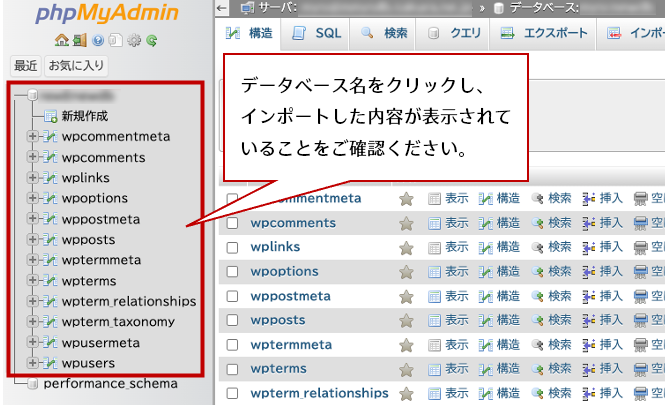Viewport: 668px width, 405px height.
Task: Tick the checkbox for wppostmeta table
Action: point(232,296)
